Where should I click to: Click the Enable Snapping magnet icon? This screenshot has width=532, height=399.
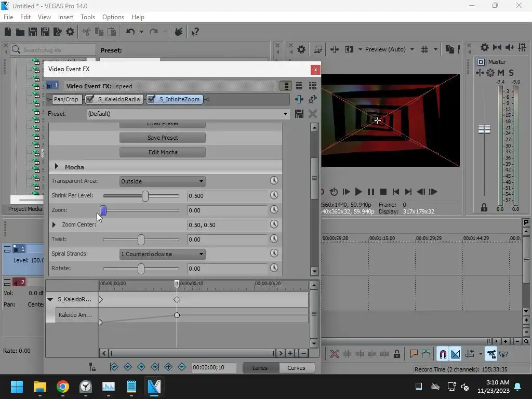[x=443, y=354]
